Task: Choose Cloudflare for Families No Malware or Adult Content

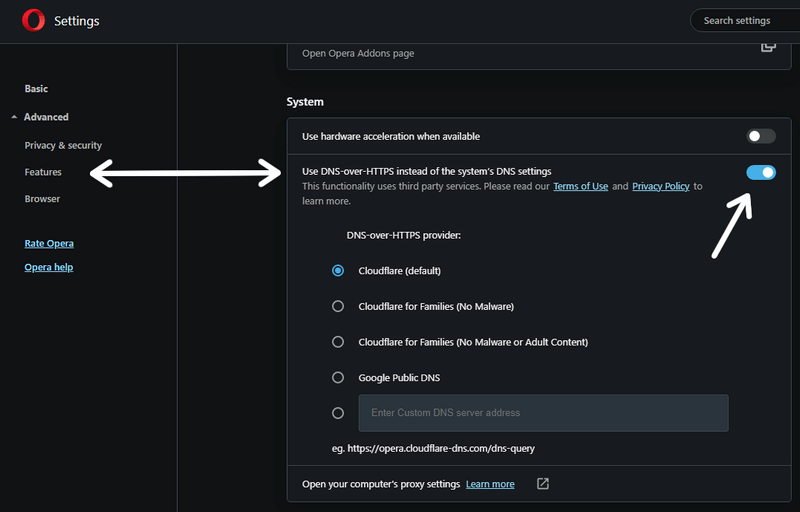Action: pos(338,342)
